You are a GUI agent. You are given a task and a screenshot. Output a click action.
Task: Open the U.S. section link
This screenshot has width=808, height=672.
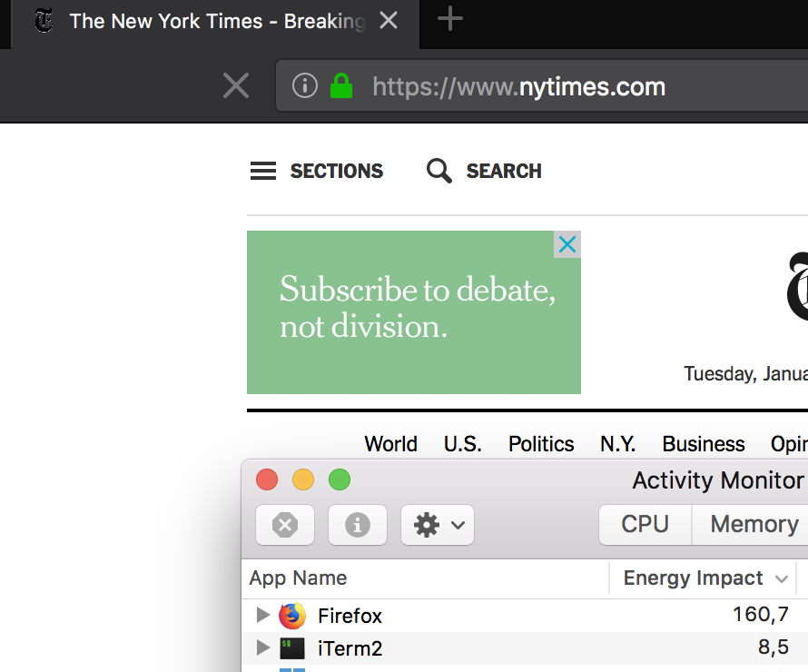[x=463, y=444]
